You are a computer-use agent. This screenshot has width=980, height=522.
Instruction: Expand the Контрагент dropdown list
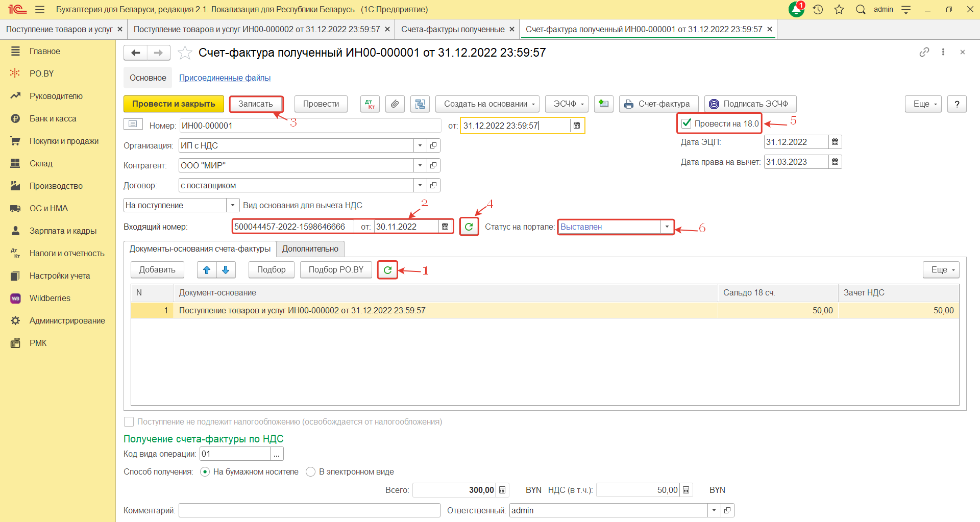point(420,166)
